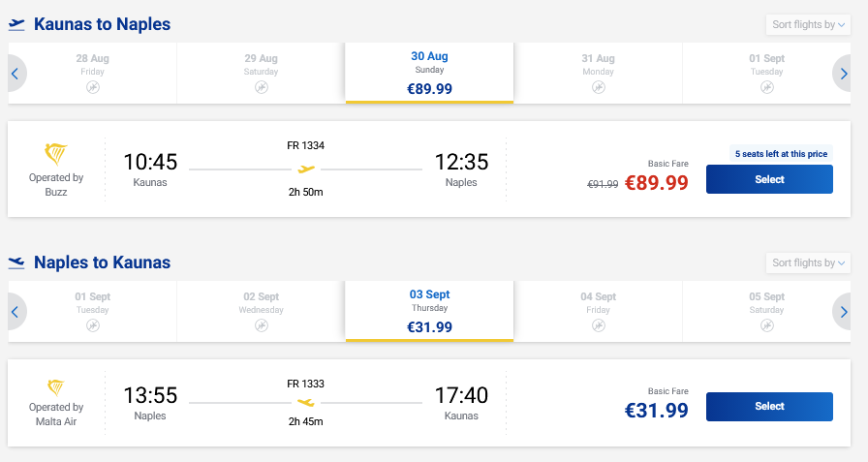Viewport: 868px width, 462px height.
Task: Select the return 02 Sept Wednesday tab
Action: pos(262,311)
